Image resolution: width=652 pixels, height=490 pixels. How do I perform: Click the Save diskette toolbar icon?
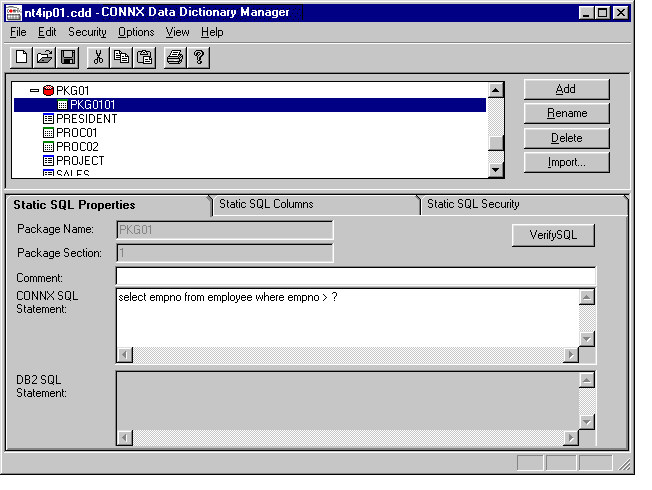[67, 57]
